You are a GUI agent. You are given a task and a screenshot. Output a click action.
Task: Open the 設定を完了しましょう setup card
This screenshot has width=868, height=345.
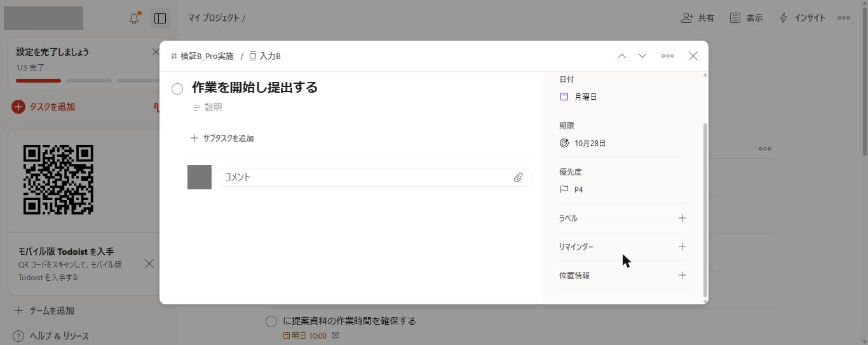(84, 64)
